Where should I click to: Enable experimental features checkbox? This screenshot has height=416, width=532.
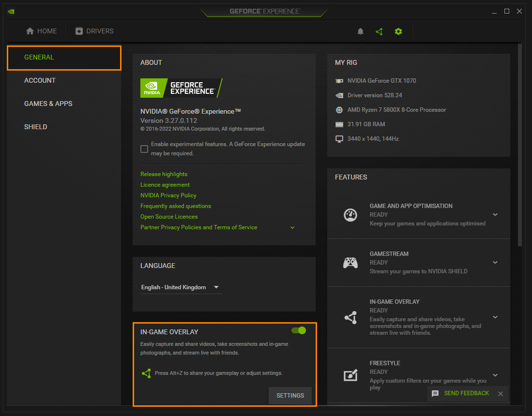144,149
